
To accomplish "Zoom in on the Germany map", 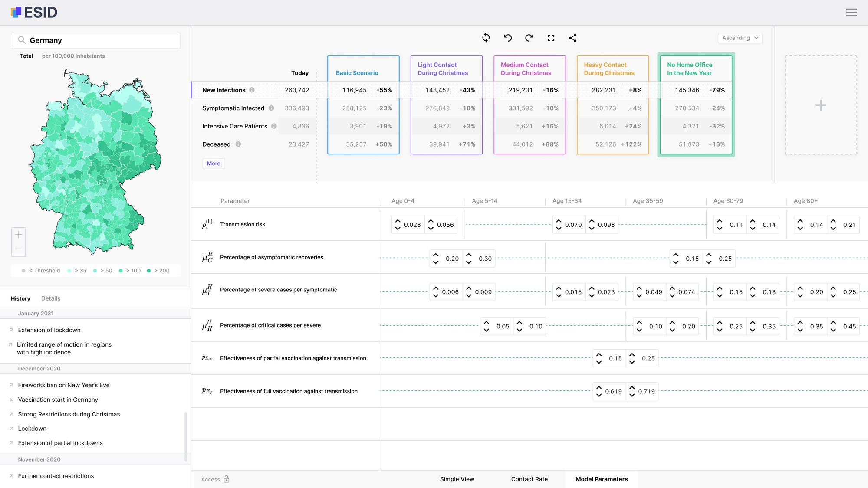I will tap(18, 235).
